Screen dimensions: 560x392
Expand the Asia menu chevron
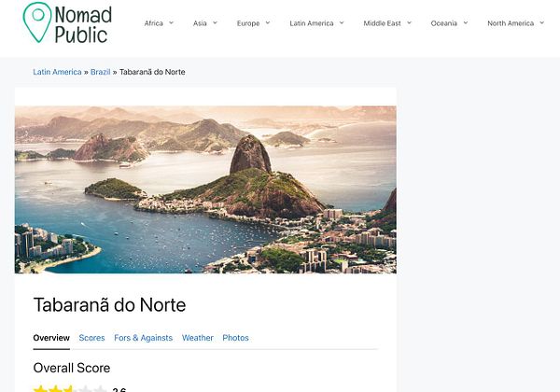pos(215,22)
